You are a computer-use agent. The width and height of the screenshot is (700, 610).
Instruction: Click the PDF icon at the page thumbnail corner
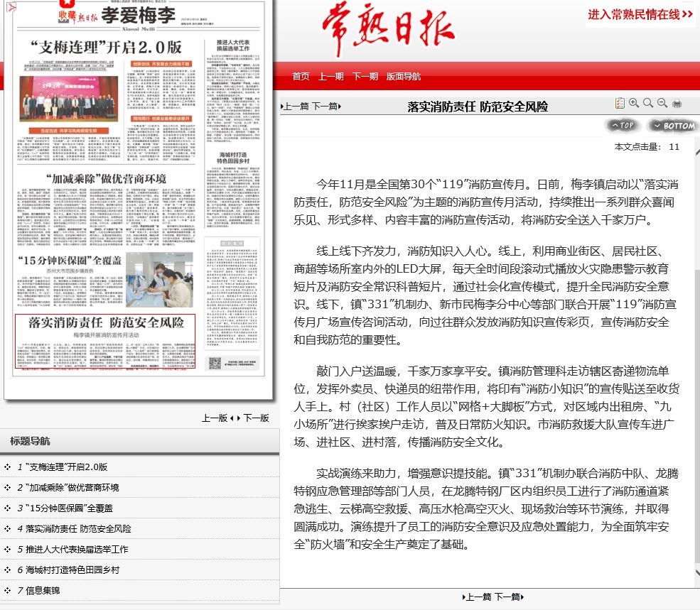pyautogui.click(x=11, y=8)
